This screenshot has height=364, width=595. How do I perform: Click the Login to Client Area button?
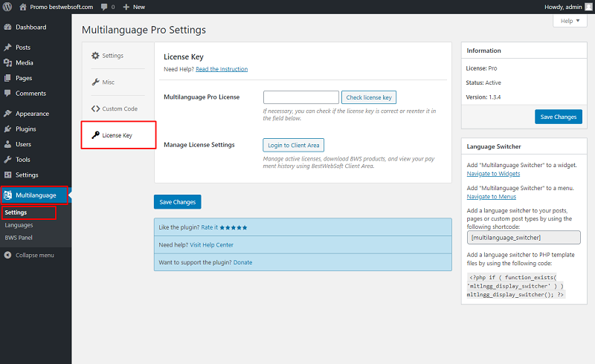pos(293,145)
